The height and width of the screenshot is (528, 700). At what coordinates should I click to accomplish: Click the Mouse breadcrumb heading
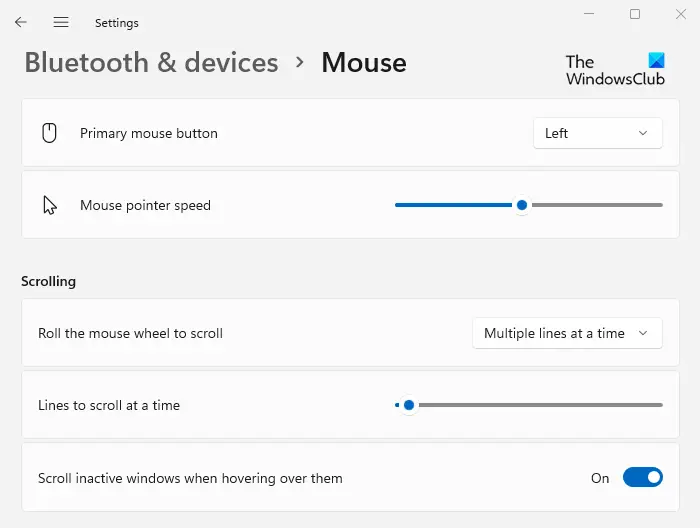tap(364, 62)
